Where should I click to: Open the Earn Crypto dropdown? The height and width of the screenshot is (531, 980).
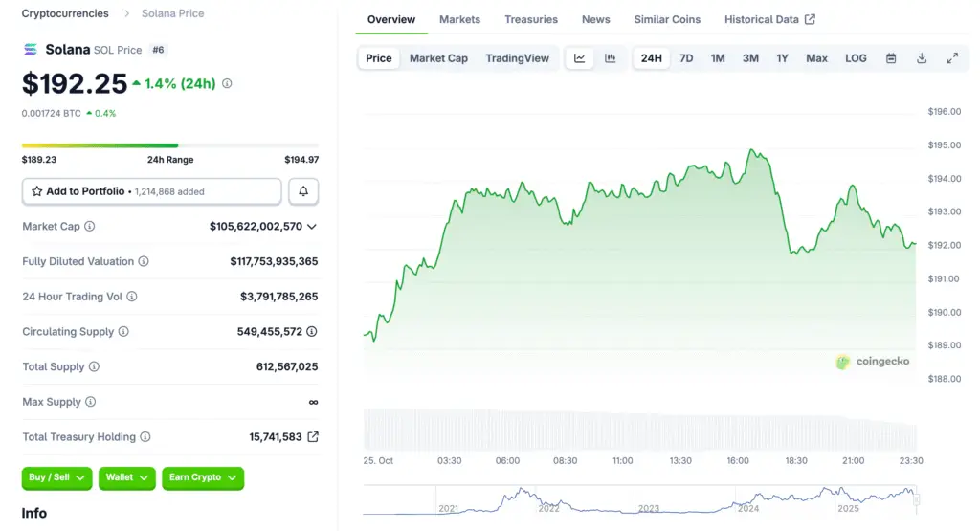click(x=202, y=477)
